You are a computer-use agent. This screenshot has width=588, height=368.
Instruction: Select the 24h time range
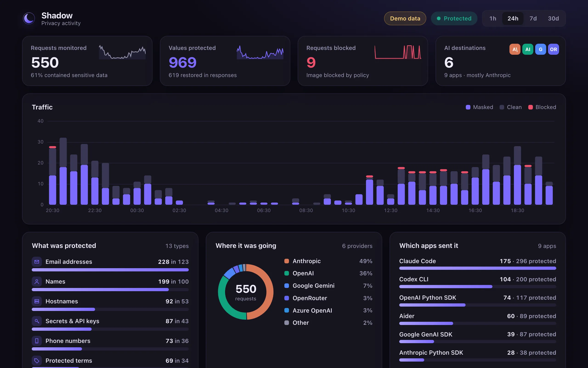click(513, 18)
